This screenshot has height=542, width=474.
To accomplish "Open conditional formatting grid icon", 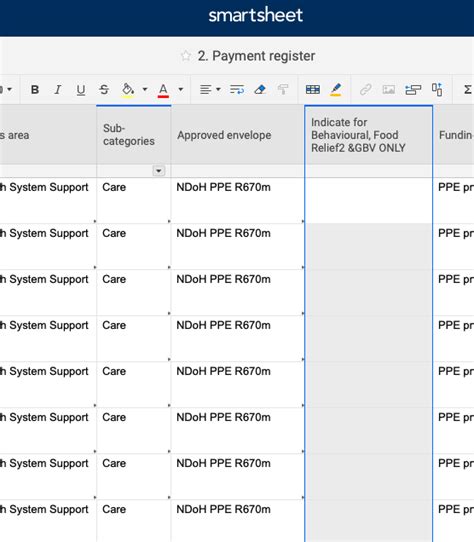I will click(313, 90).
